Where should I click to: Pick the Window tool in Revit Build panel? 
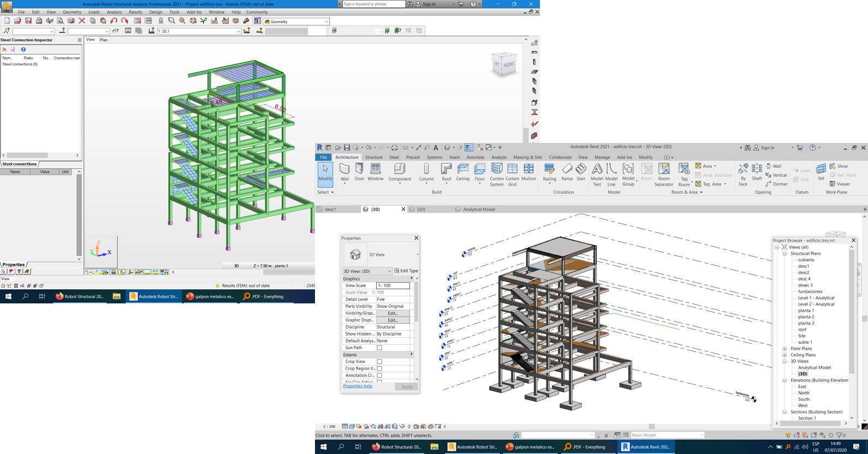[376, 172]
